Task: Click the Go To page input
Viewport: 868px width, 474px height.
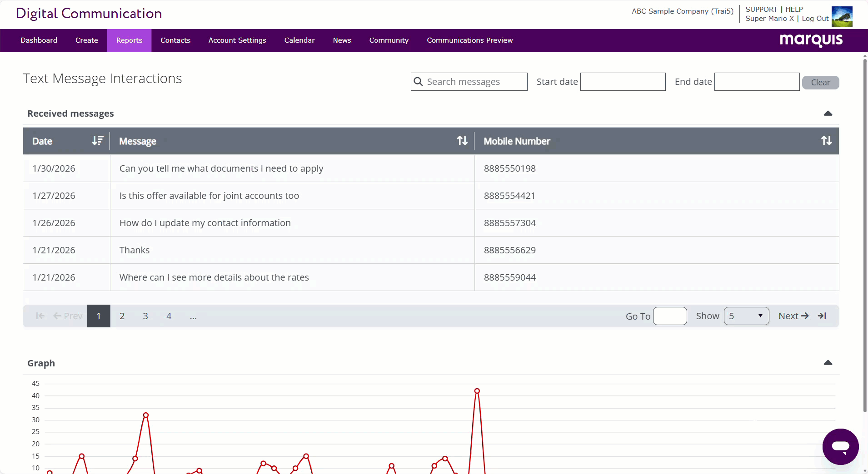Action: (669, 316)
